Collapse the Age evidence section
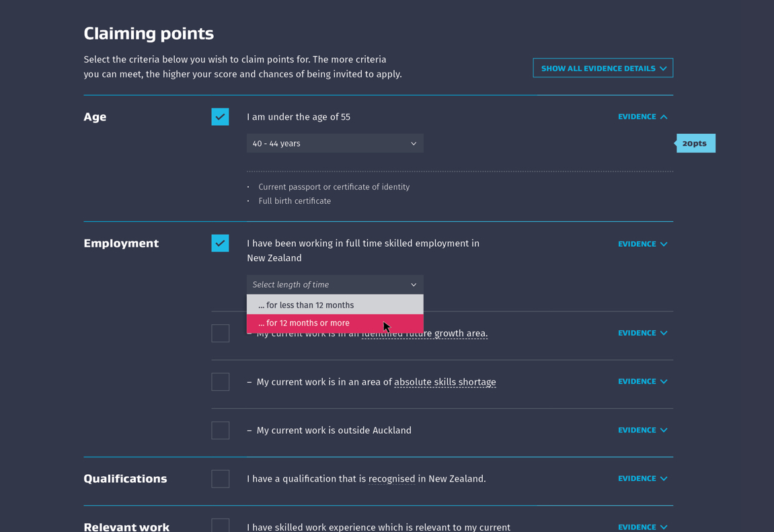Viewport: 774px width, 532px height. 642,117
